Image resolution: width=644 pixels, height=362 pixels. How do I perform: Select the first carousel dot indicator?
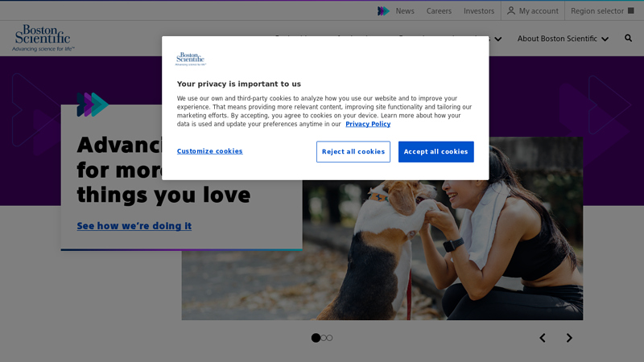316,338
